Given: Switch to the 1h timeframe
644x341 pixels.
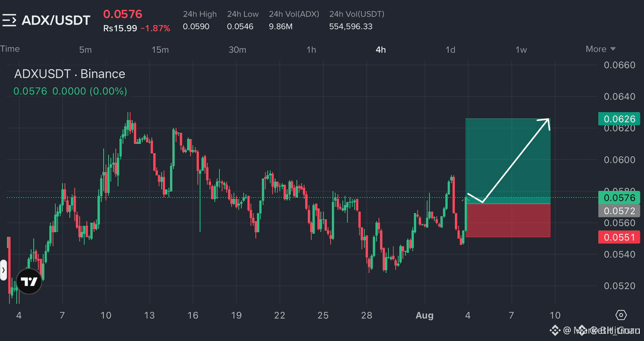Looking at the screenshot, I should tap(311, 50).
